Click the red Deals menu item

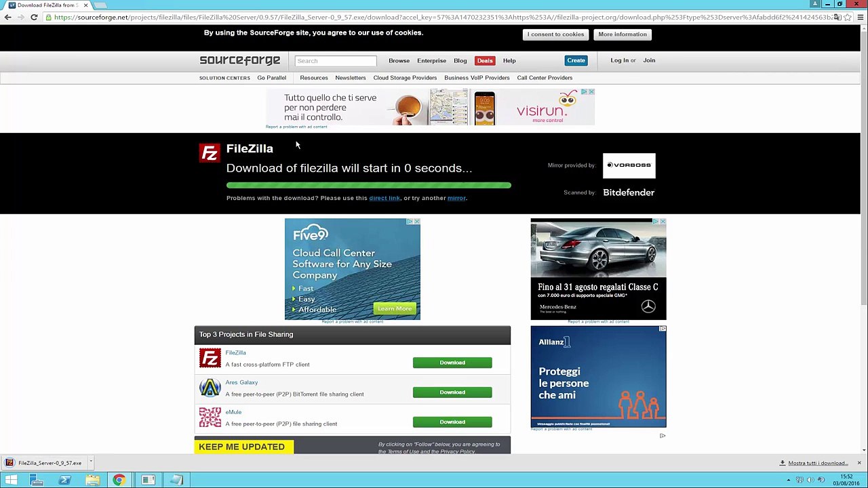485,60
